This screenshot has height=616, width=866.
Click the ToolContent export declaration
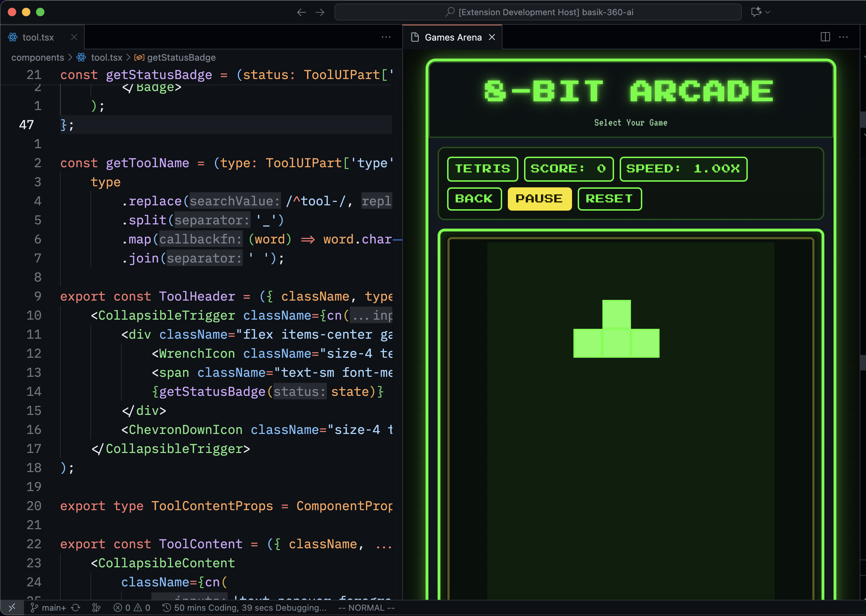227,544
